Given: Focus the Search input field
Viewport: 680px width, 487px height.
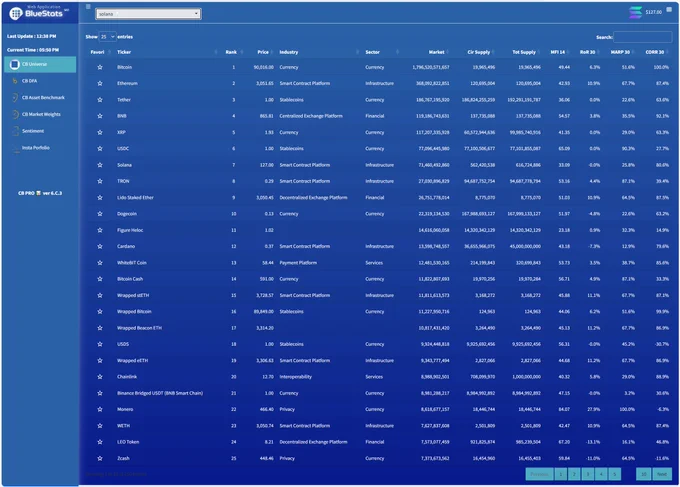Looking at the screenshot, I should [643, 37].
